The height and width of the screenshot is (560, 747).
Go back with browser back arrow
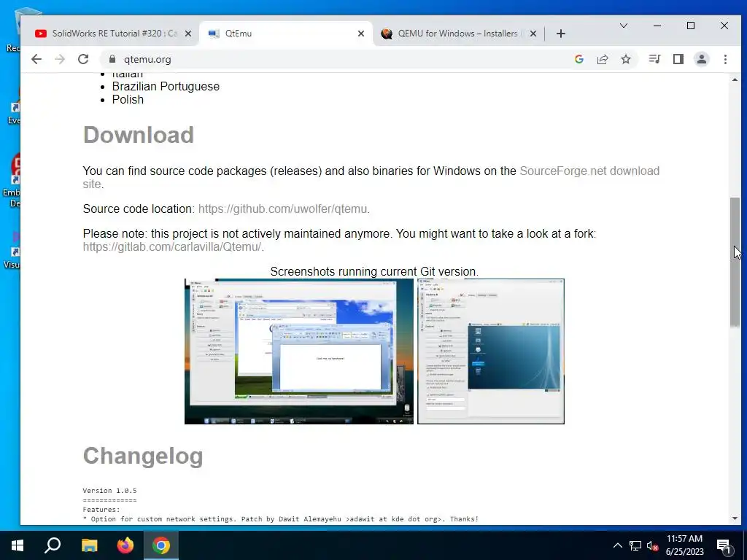(36, 59)
